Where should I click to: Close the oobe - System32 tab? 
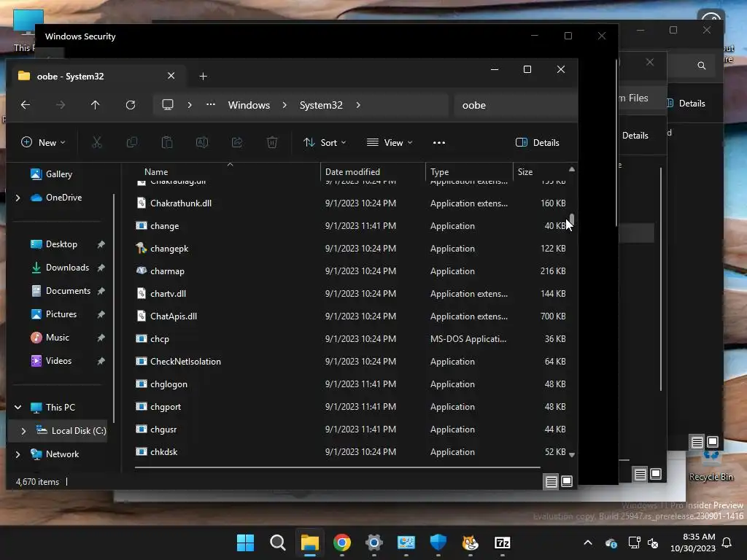click(x=171, y=76)
